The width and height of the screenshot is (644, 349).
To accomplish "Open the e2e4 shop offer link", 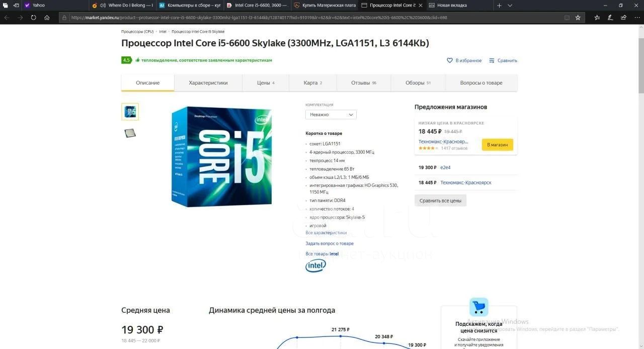I will point(445,167).
